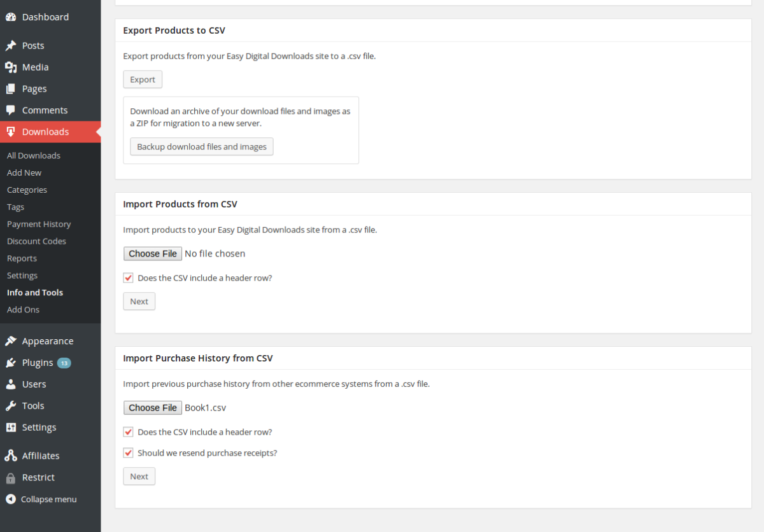Click Import Products from CSV heading
The height and width of the screenshot is (532, 764).
(180, 204)
